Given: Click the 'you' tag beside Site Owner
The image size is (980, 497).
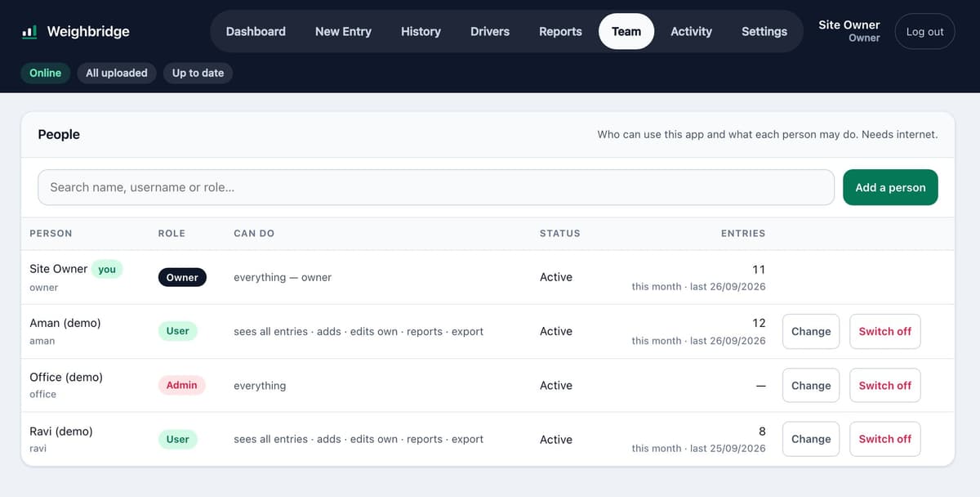Looking at the screenshot, I should [x=107, y=269].
